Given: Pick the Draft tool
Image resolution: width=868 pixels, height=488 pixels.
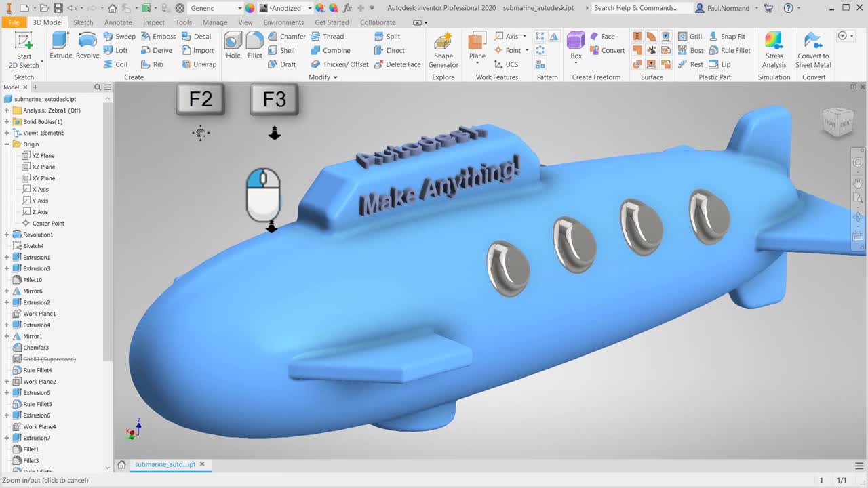Looking at the screenshot, I should click(282, 64).
